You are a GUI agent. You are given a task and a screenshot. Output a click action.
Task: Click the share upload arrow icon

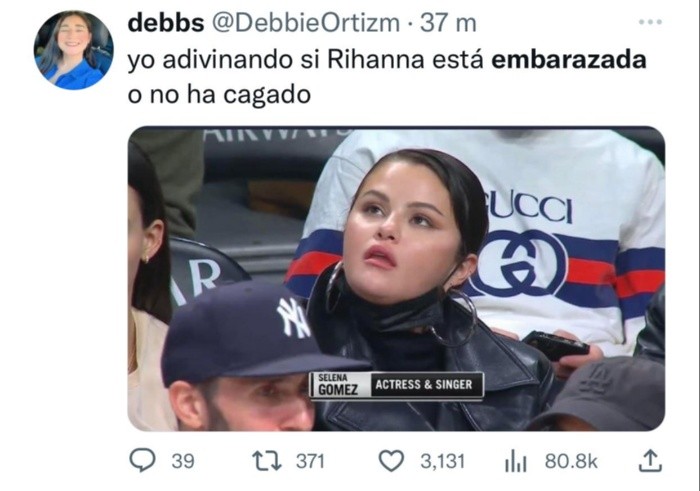pos(650,461)
